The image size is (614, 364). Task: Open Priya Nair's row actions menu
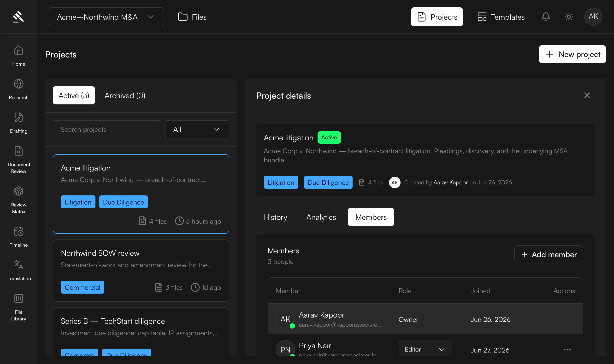pyautogui.click(x=567, y=350)
